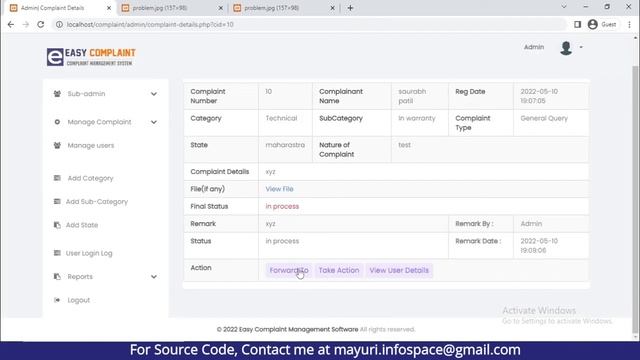Close the second problem.jpg tab
This screenshot has width=640, height=360.
(x=332, y=8)
